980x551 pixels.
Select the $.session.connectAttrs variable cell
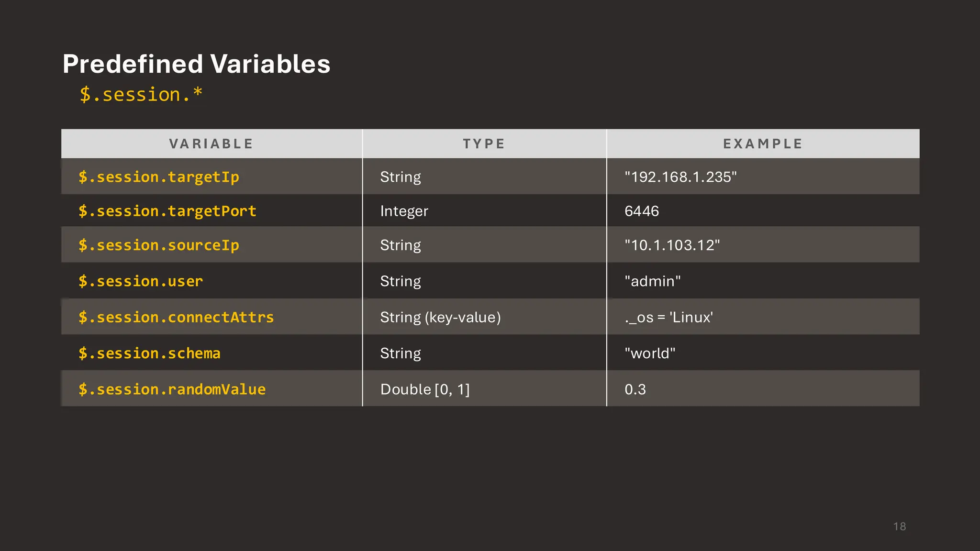coord(176,317)
